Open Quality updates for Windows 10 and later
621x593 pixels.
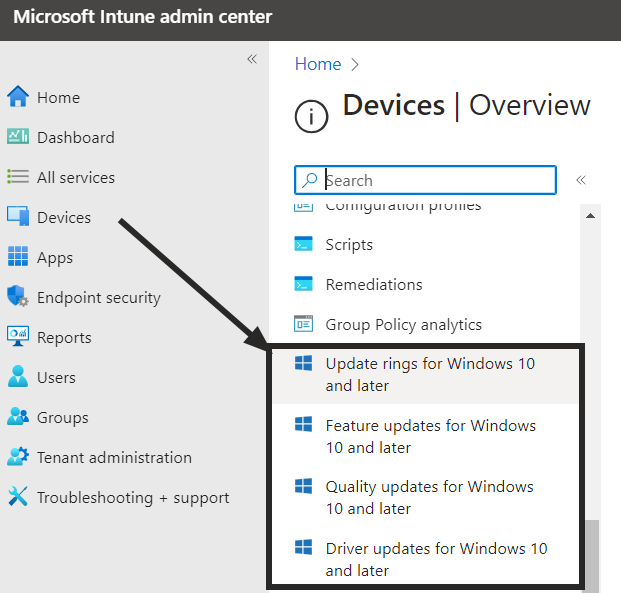(x=429, y=498)
